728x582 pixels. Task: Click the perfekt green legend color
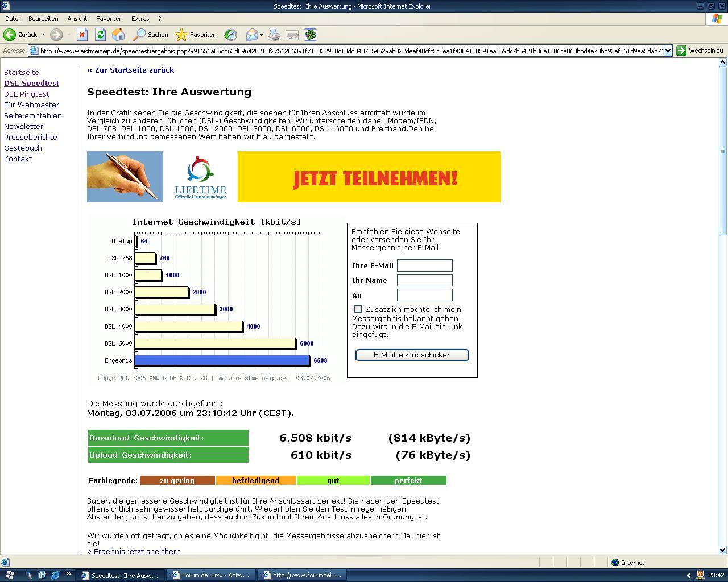(x=408, y=481)
